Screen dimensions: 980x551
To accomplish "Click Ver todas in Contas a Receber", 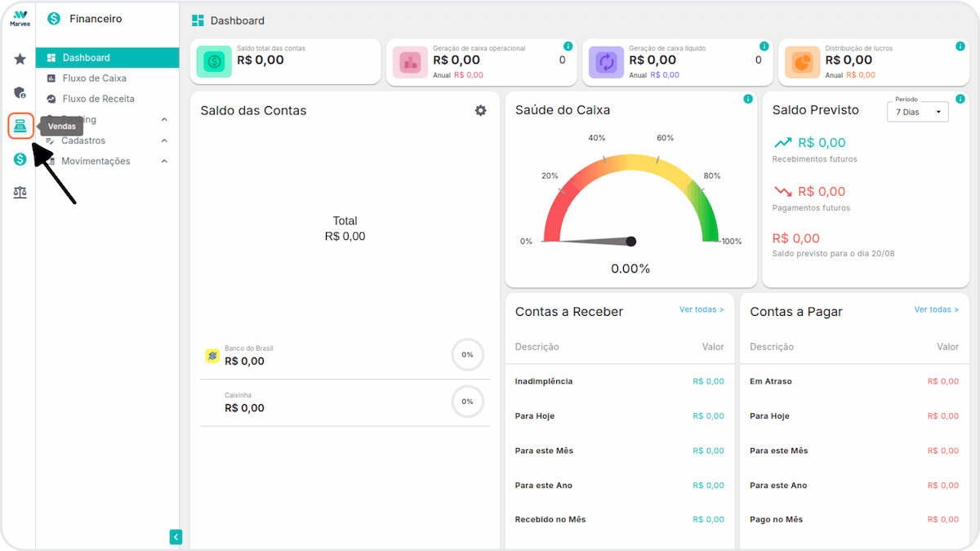I will (x=702, y=309).
